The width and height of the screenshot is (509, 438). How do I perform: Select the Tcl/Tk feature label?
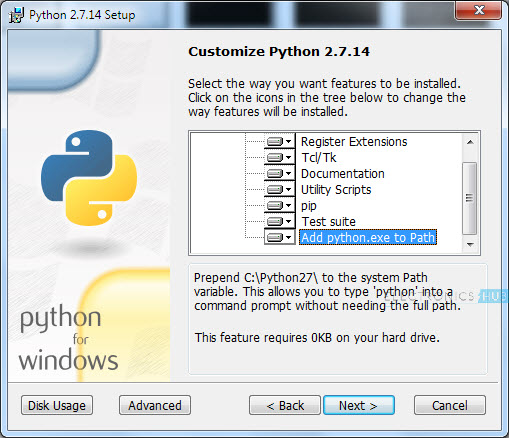tap(319, 157)
